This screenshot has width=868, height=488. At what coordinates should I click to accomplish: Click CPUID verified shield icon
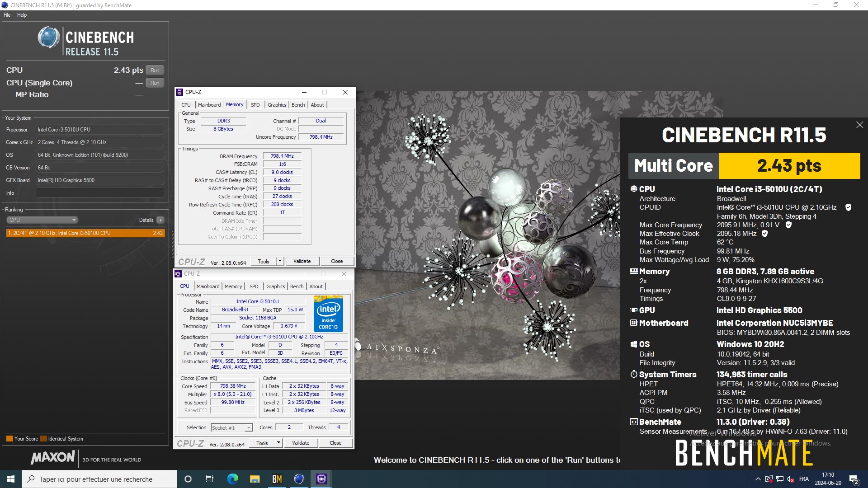(848, 207)
